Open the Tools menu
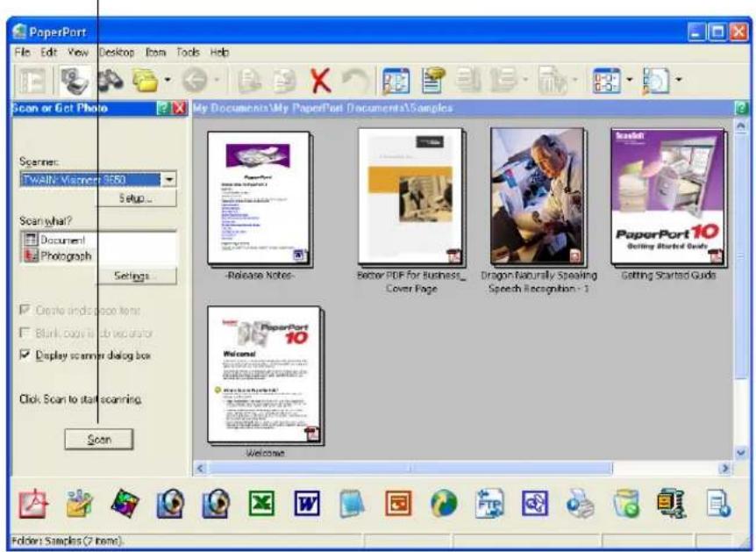The height and width of the screenshot is (552, 756). [x=188, y=52]
